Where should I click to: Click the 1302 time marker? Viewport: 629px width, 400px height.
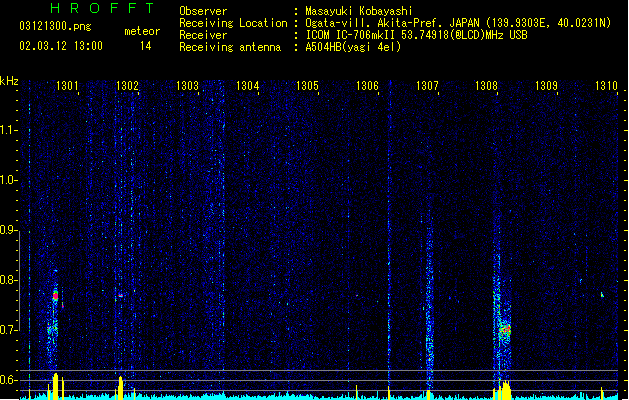(x=127, y=86)
